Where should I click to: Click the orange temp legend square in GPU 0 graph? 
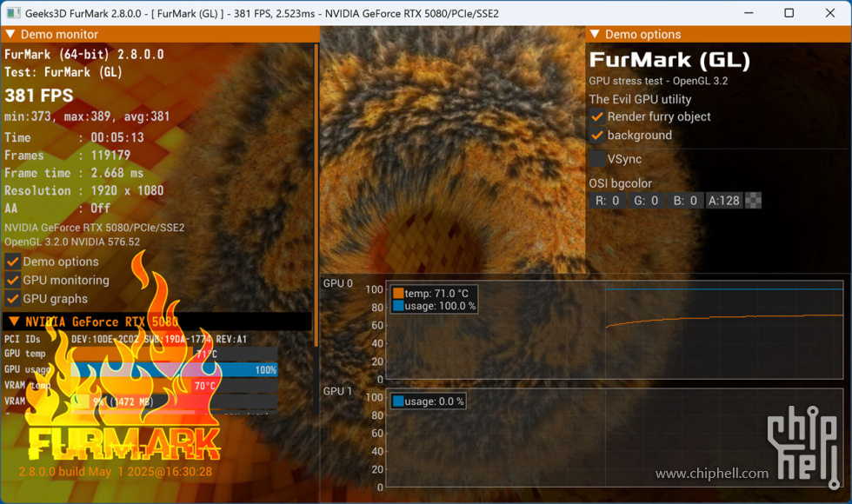click(398, 294)
